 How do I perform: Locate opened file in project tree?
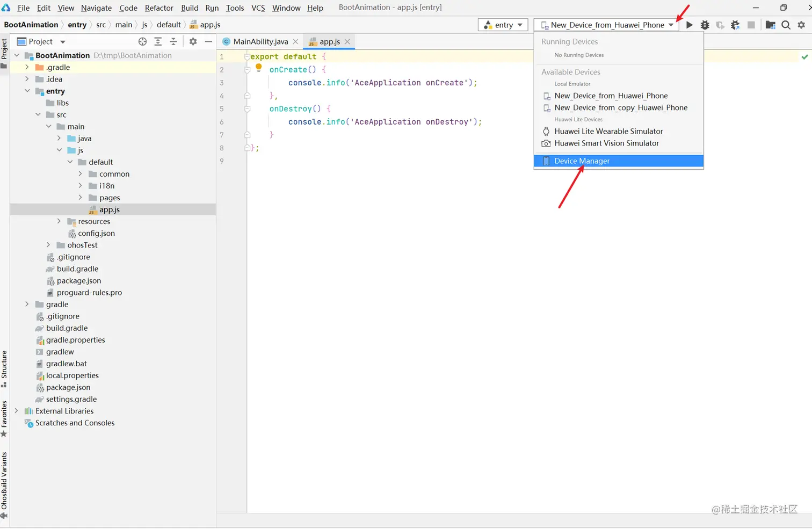tap(142, 41)
